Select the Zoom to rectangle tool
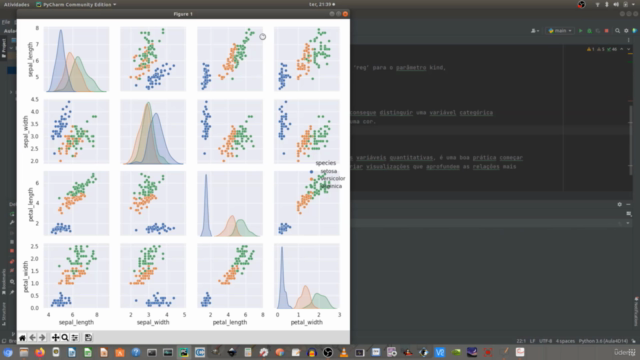 tap(65, 338)
